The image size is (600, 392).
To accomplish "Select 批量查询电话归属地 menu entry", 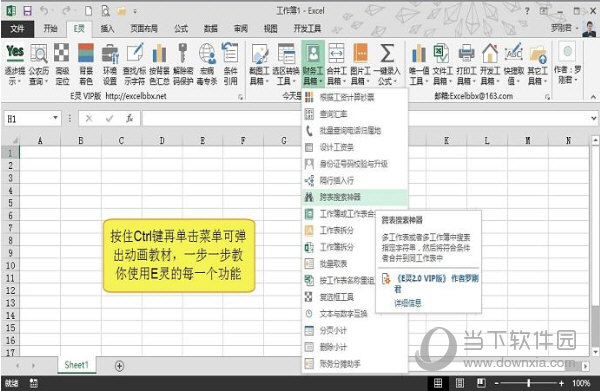I will (355, 131).
